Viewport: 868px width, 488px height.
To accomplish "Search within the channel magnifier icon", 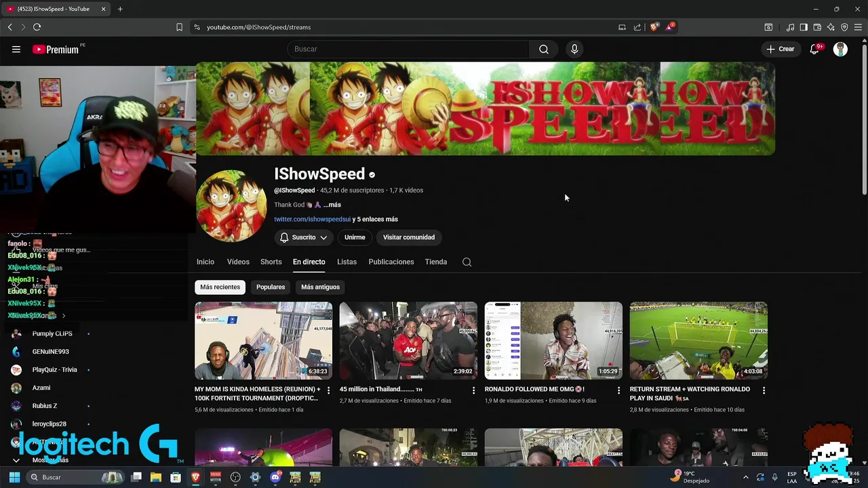I will point(467,262).
